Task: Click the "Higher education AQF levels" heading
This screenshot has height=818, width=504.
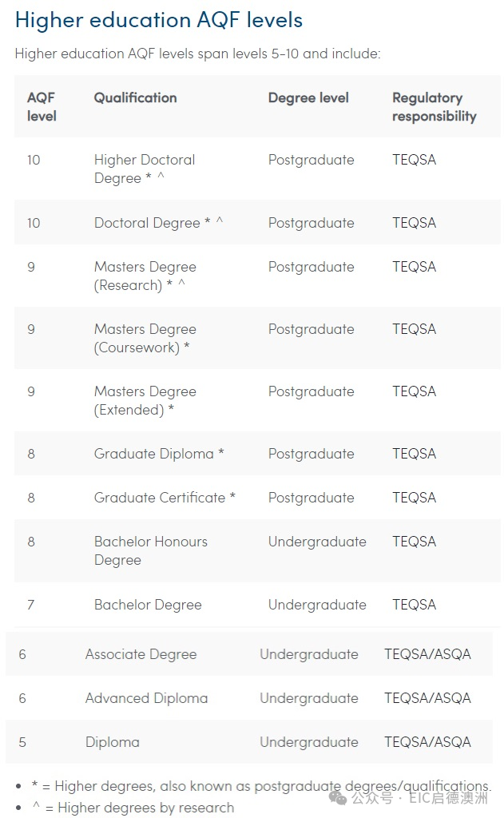Action: [x=159, y=20]
